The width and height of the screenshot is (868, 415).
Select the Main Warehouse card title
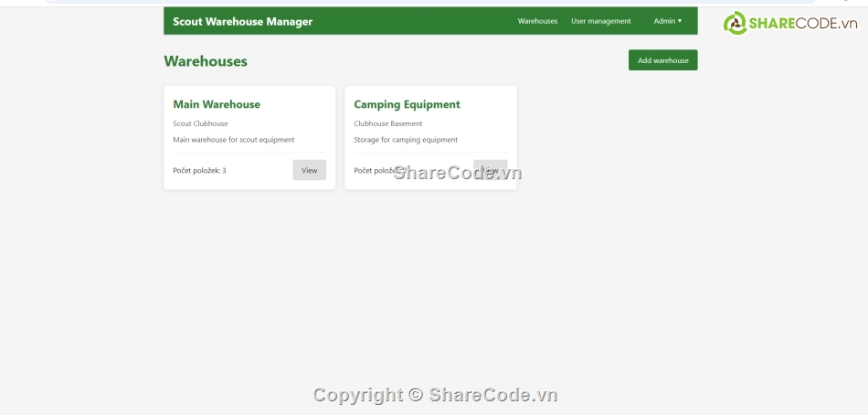[x=217, y=104]
